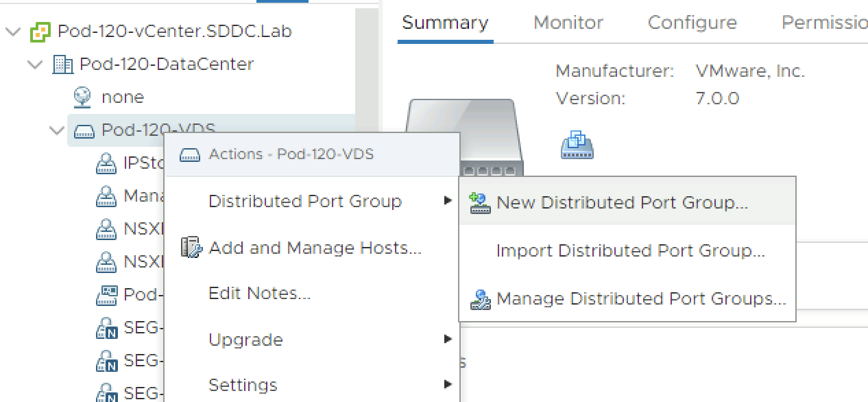Collapse the Pod-120-VDS tree node

pos(57,130)
